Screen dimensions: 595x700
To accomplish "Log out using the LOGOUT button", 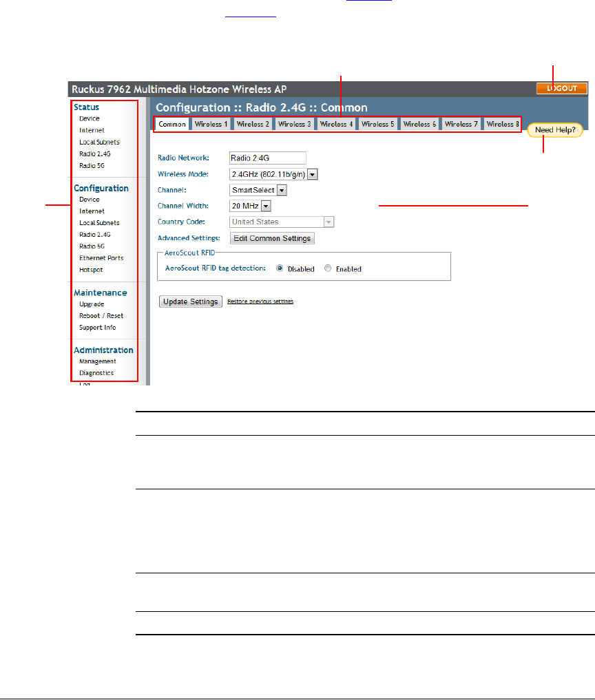I will pos(561,88).
